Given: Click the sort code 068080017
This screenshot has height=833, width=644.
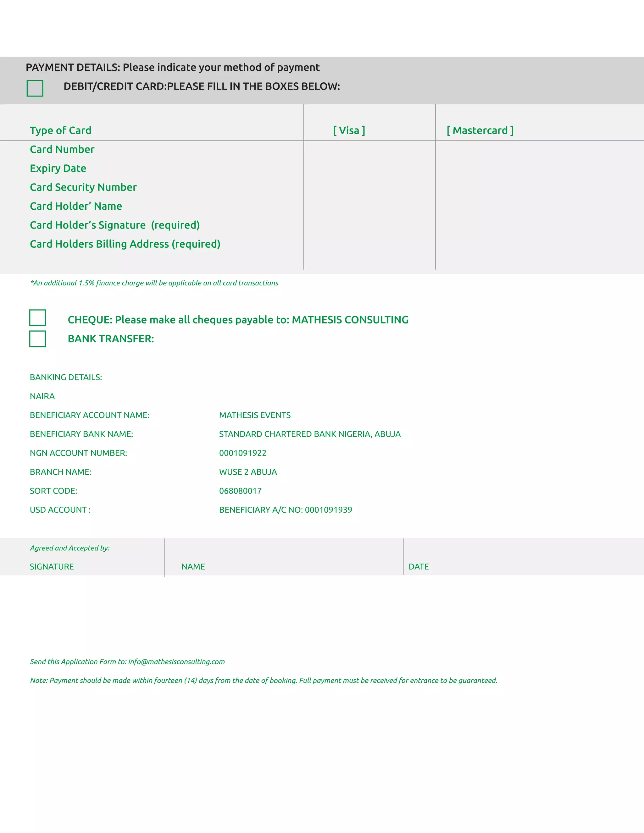Looking at the screenshot, I should point(240,491).
